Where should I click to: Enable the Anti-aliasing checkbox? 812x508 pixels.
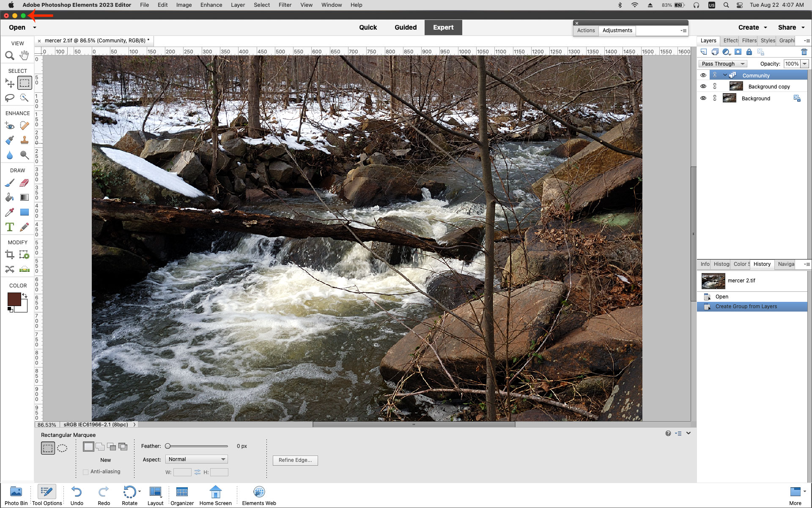(x=86, y=471)
